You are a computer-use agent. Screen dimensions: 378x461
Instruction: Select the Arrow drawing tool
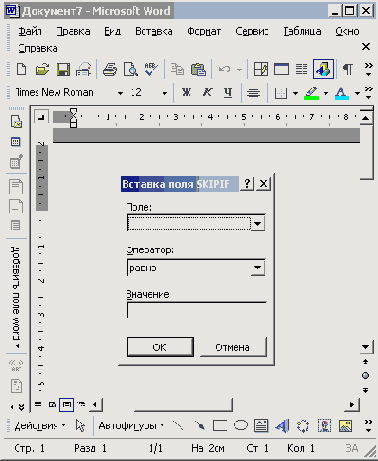point(199,426)
